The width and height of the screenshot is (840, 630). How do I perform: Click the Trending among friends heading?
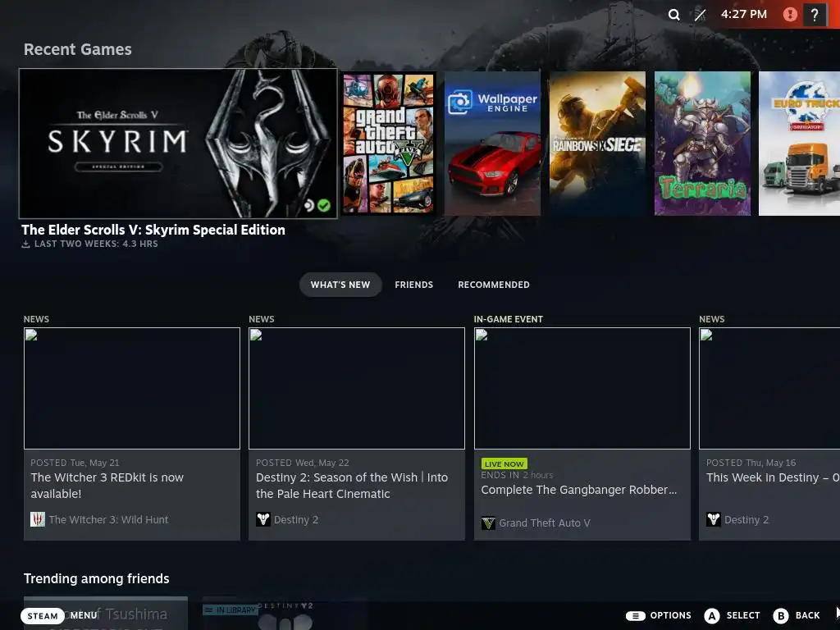[97, 578]
